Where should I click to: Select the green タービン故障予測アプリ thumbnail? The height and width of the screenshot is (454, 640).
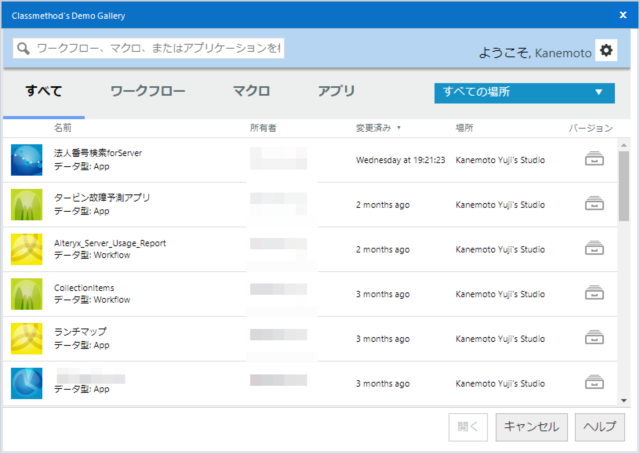tap(27, 205)
